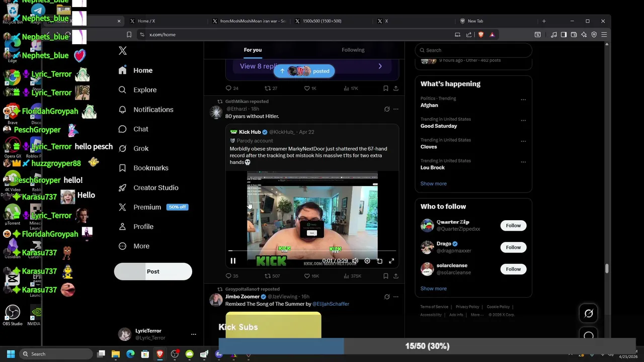644x362 pixels.
Task: Open options for Good Saturday trend
Action: point(523,120)
